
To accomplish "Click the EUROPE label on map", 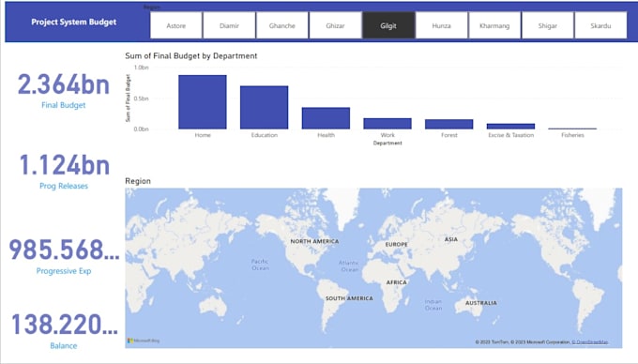I will point(396,245).
